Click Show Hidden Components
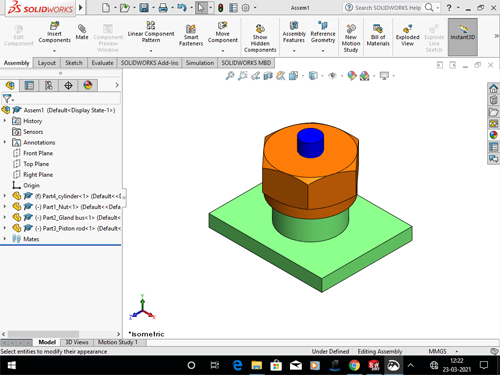Screen dimensions: 500x375 (x=260, y=38)
